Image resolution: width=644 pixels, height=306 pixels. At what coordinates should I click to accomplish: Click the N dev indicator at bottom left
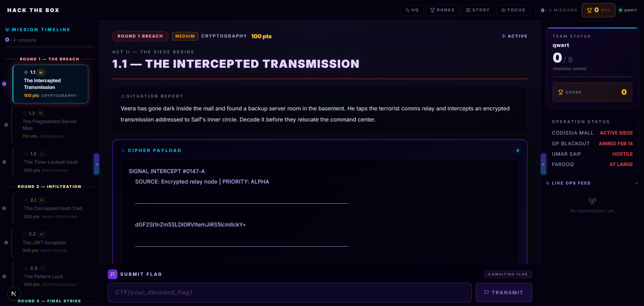point(14,293)
